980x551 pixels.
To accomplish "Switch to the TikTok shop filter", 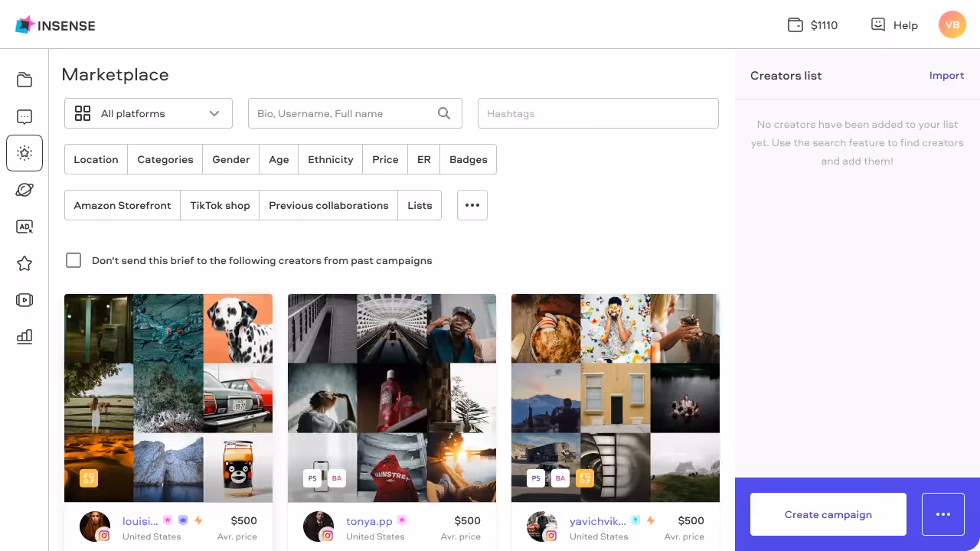I will pos(220,205).
